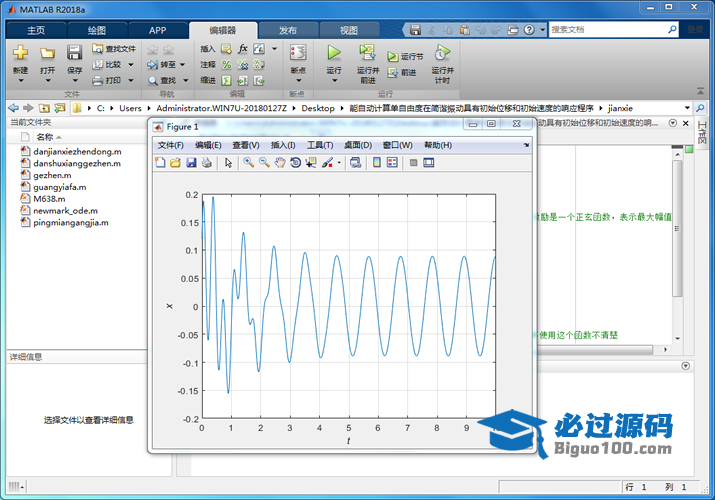Open the address path history dropdown
The width and height of the screenshot is (715, 500).
687,108
